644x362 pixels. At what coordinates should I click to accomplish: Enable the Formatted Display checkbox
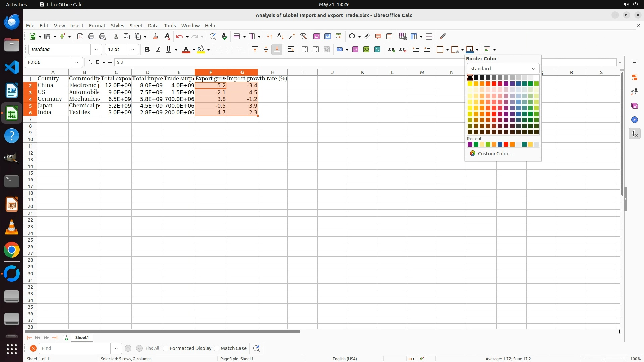click(166, 348)
